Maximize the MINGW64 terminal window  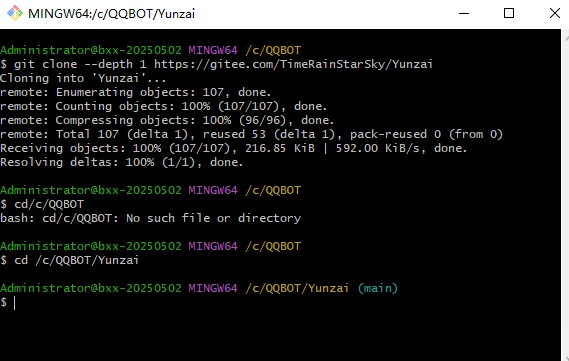coord(509,13)
